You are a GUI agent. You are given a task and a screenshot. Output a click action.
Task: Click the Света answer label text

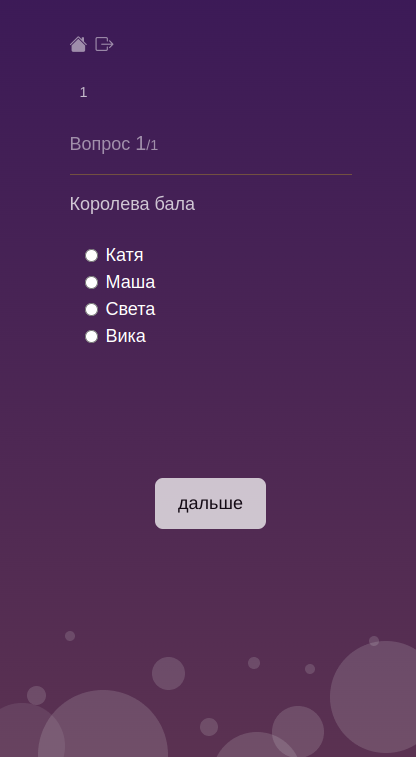click(130, 309)
